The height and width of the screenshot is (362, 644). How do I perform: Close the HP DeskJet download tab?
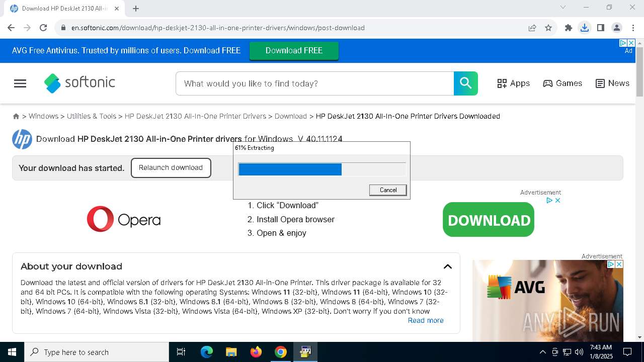[117, 8]
